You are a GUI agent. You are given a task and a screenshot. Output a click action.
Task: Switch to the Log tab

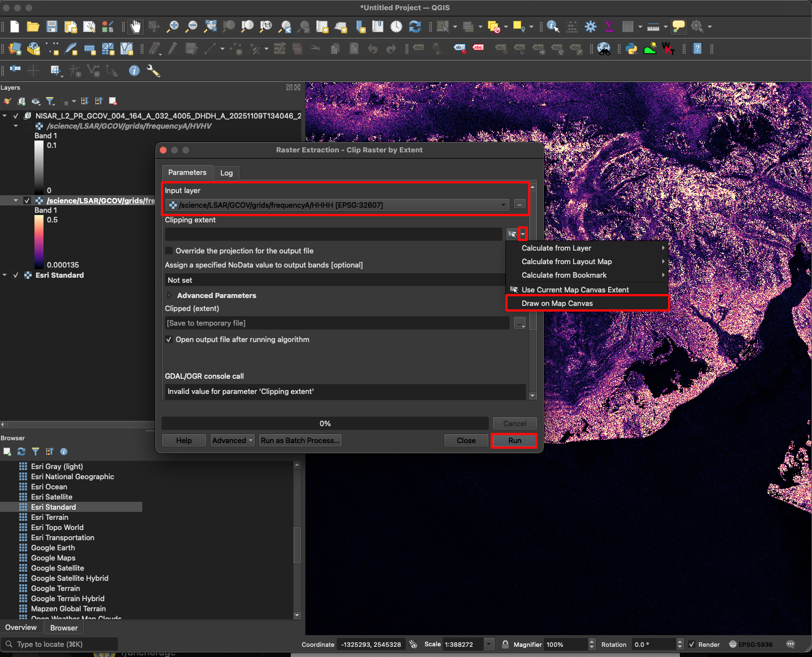tap(226, 172)
